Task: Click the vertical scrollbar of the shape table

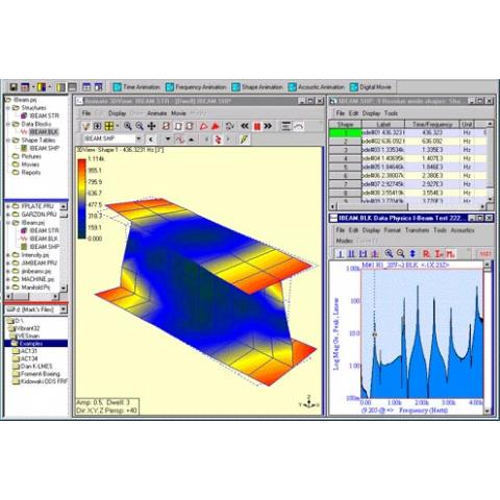Action: (490, 161)
